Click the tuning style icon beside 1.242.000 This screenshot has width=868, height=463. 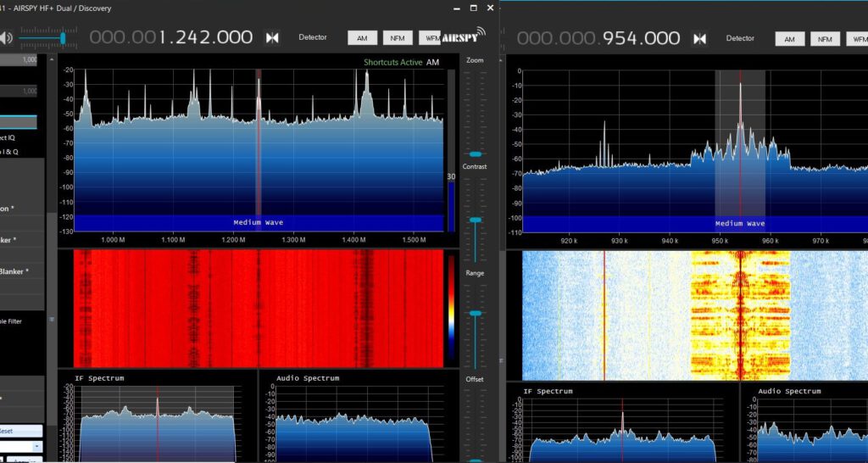tap(272, 37)
